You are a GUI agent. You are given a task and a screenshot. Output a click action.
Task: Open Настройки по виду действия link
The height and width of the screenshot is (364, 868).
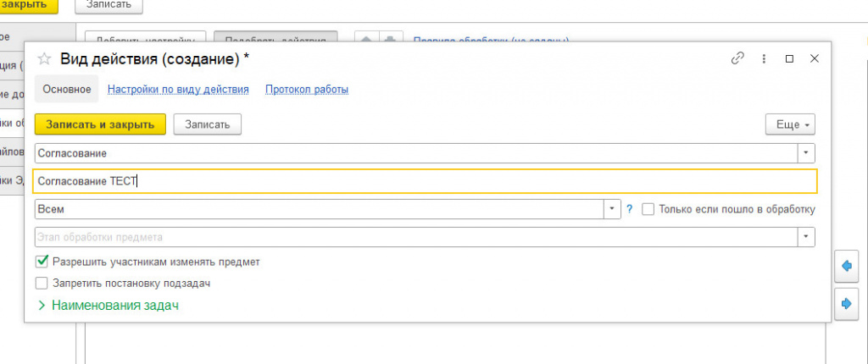[178, 89]
